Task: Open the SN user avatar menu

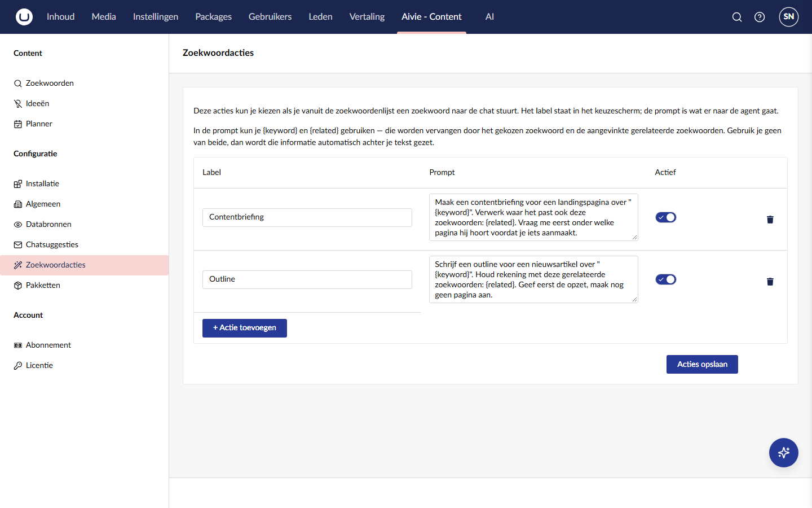Action: [789, 17]
